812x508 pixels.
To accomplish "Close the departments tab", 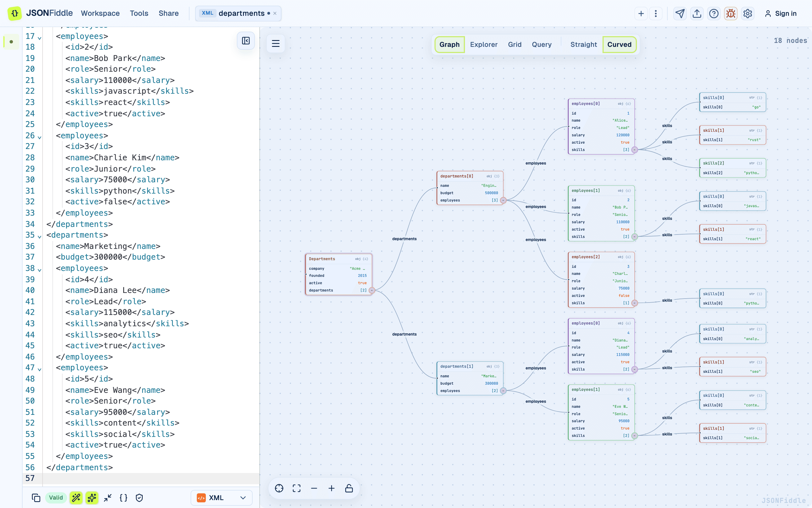I will [x=275, y=14].
